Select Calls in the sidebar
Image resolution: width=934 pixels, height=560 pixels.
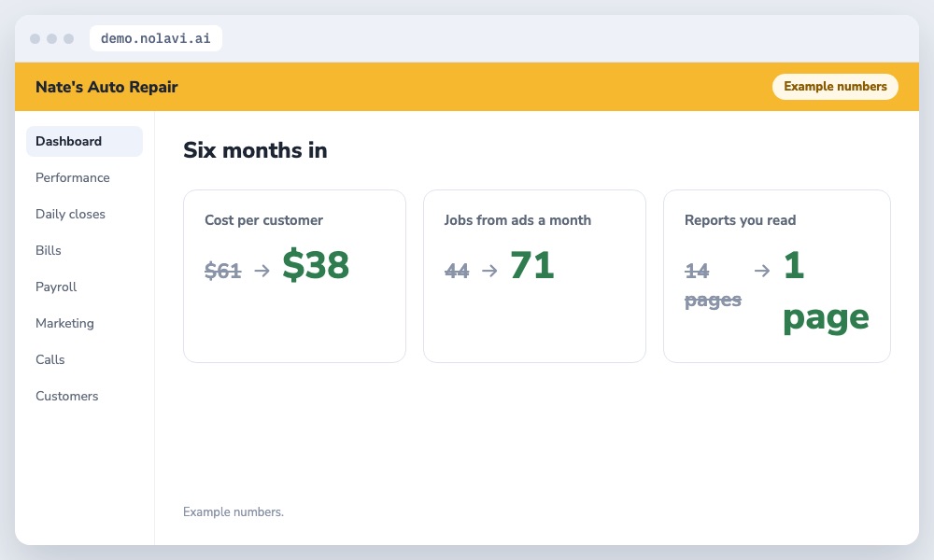click(x=50, y=359)
